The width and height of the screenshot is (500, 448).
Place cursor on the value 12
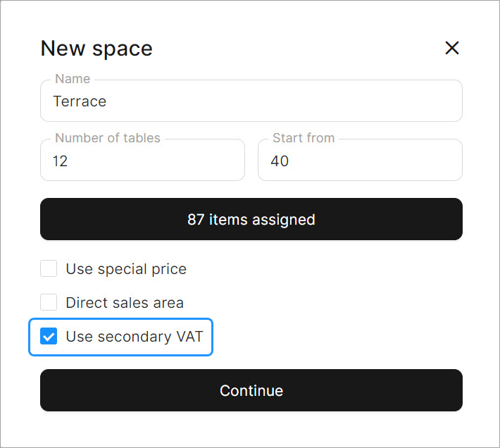61,161
